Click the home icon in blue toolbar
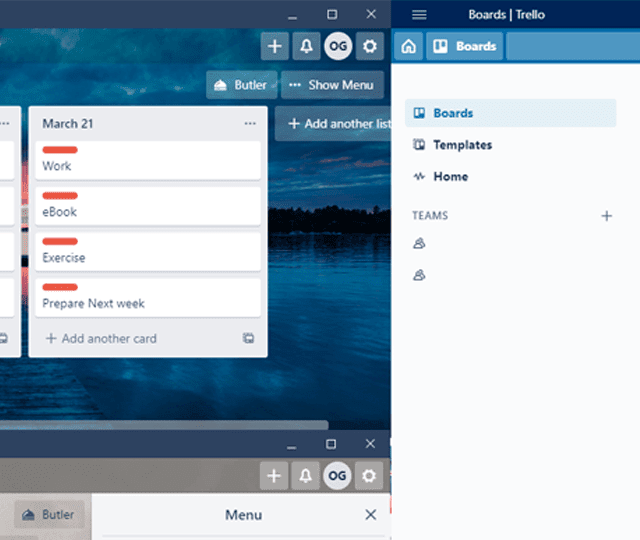 pyautogui.click(x=409, y=46)
